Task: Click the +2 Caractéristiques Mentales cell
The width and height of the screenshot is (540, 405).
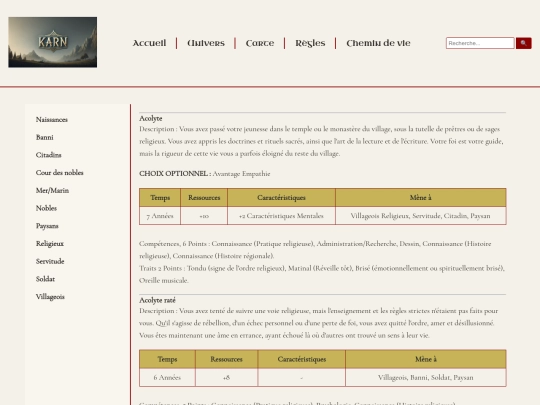Action: [x=281, y=216]
